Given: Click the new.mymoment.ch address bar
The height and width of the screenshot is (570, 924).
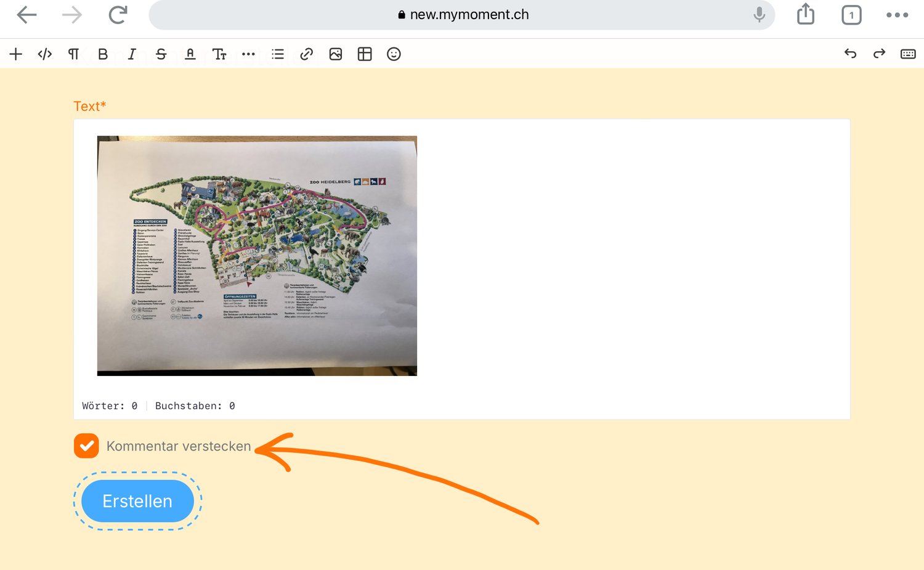Looking at the screenshot, I should [462, 15].
